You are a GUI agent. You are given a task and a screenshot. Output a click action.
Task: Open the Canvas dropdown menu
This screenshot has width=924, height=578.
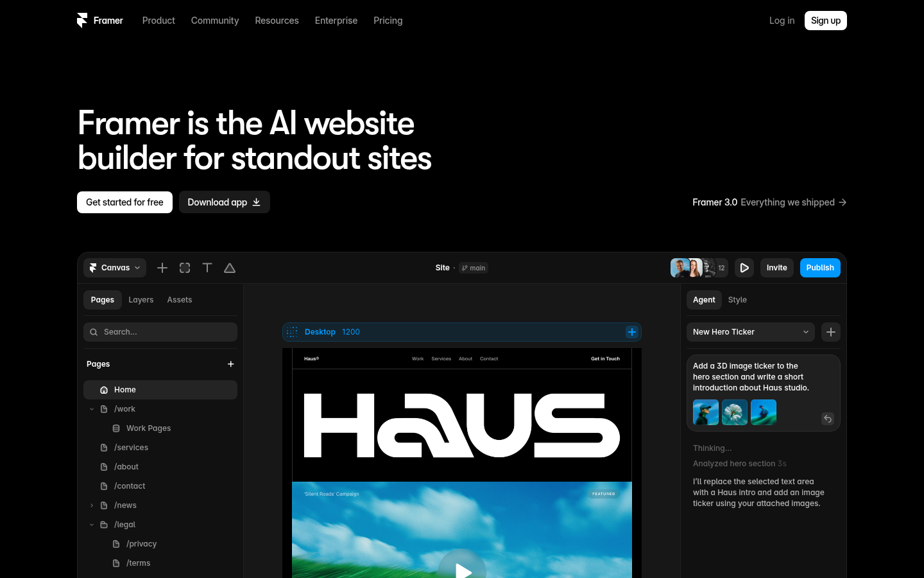pos(115,268)
